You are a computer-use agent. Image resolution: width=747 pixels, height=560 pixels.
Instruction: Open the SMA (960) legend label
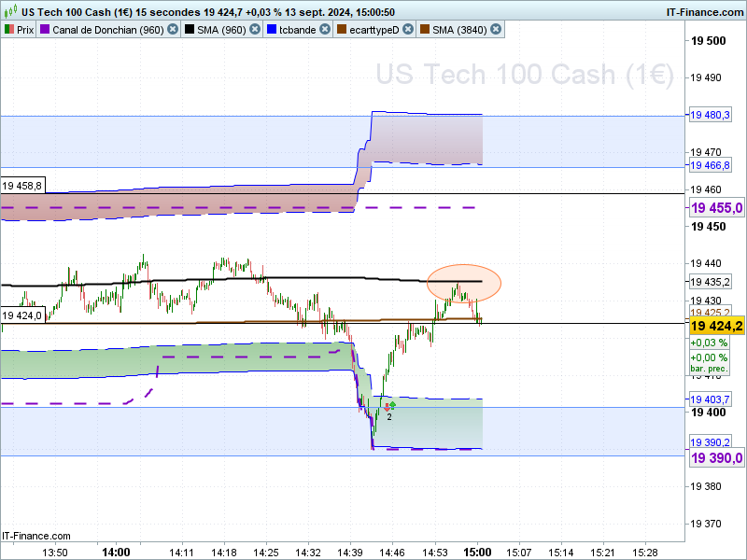pyautogui.click(x=221, y=30)
